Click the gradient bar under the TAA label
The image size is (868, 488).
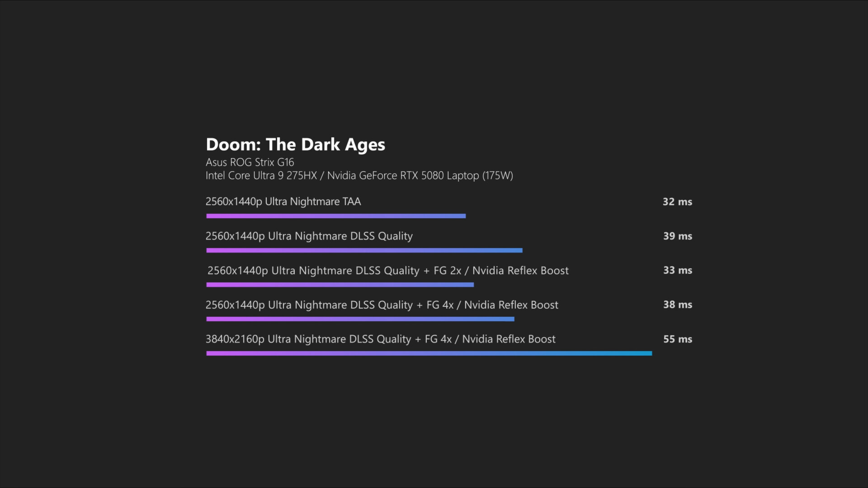point(335,216)
